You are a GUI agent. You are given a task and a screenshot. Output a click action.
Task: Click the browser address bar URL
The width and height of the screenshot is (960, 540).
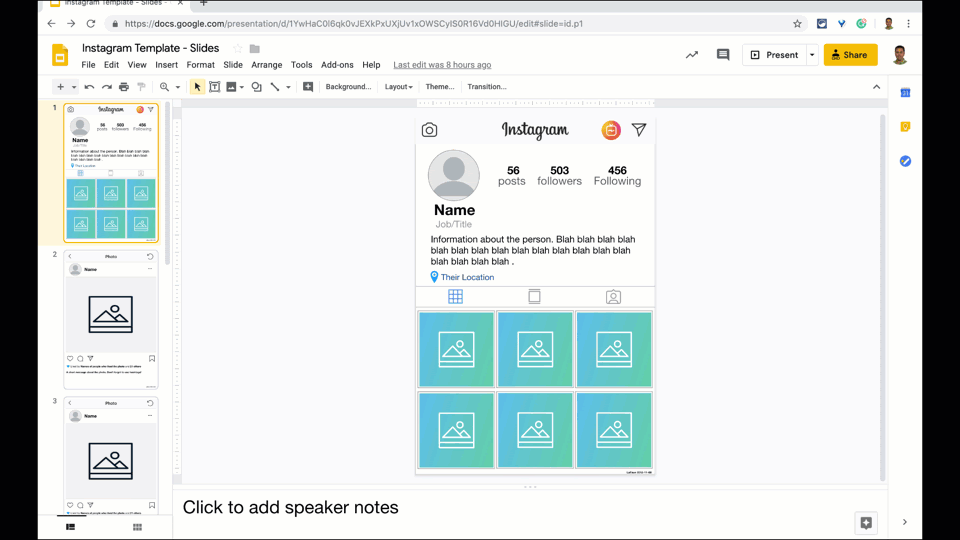coord(354,24)
